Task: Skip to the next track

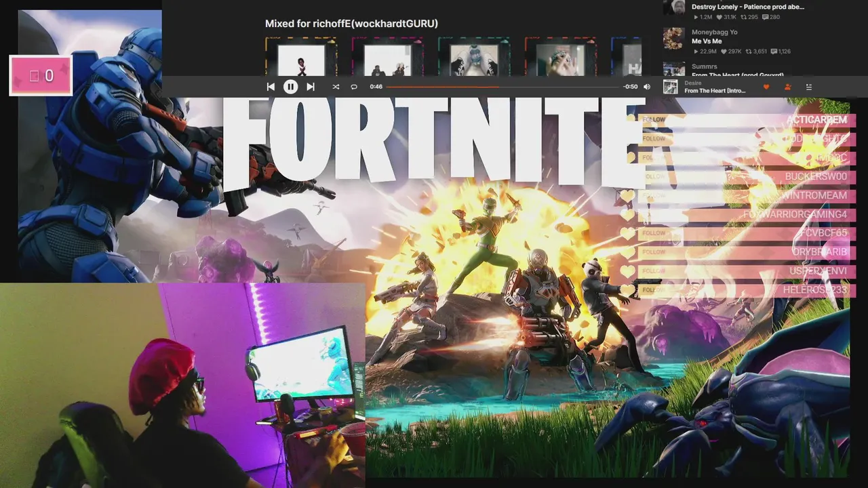Action: tap(311, 87)
